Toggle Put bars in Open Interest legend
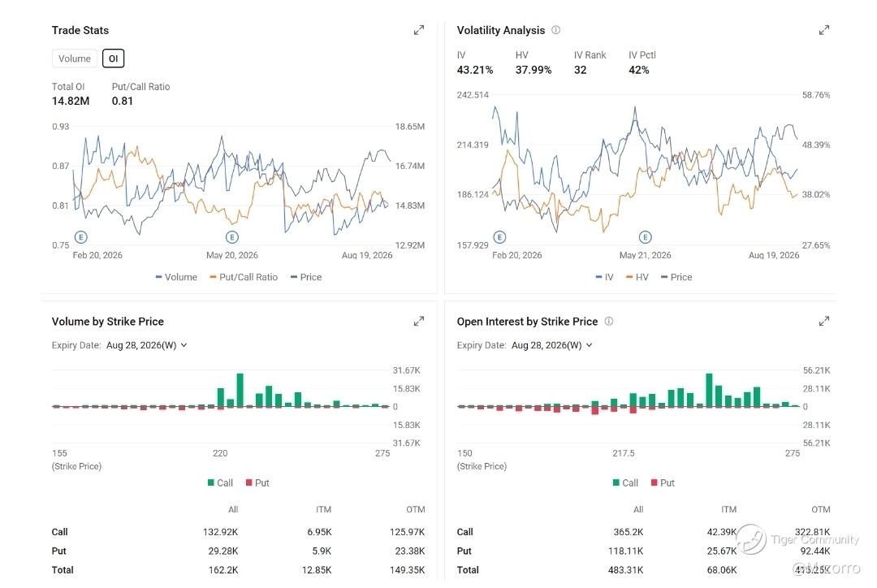 point(663,482)
